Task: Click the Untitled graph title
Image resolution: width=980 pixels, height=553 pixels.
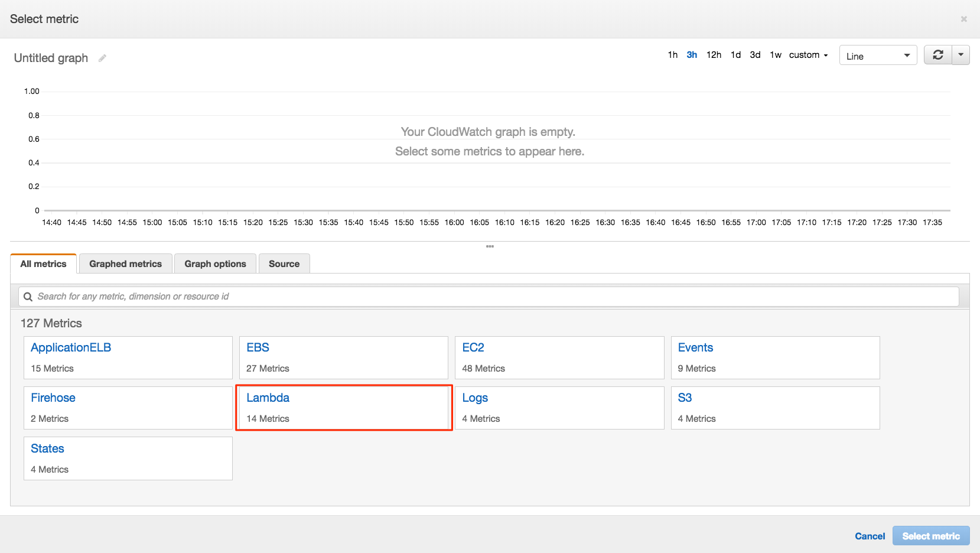Action: (51, 58)
